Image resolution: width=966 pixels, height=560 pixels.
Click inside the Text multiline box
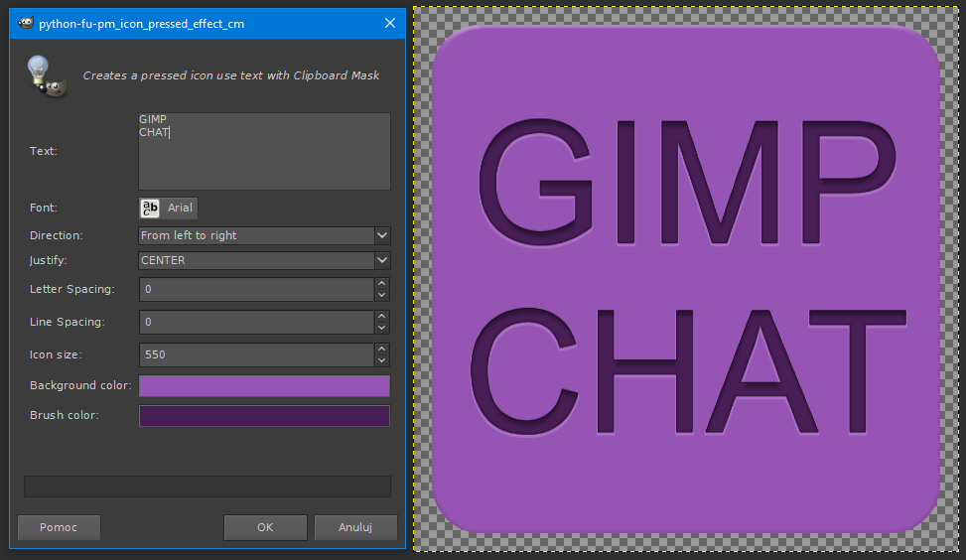click(264, 151)
